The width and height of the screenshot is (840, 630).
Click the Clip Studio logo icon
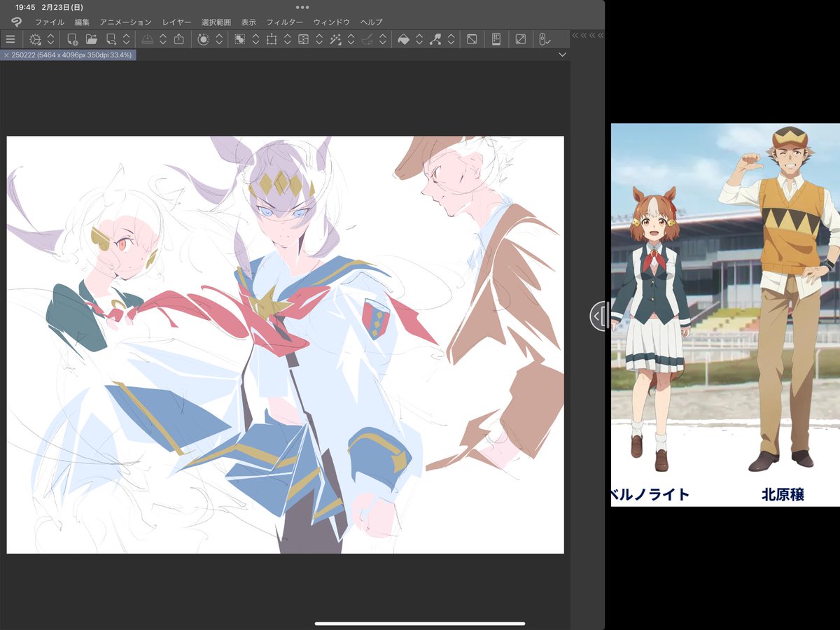[17, 22]
